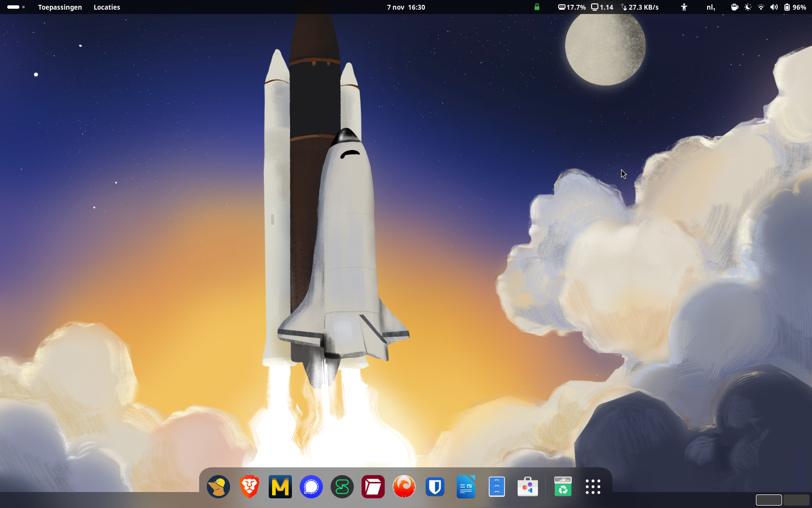Expand the nl keyboard layout menu

click(710, 7)
